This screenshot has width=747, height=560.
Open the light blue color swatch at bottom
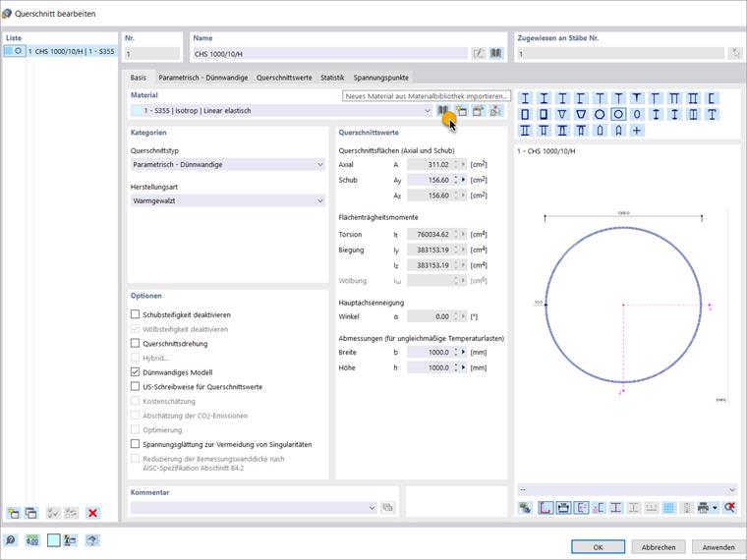54,540
